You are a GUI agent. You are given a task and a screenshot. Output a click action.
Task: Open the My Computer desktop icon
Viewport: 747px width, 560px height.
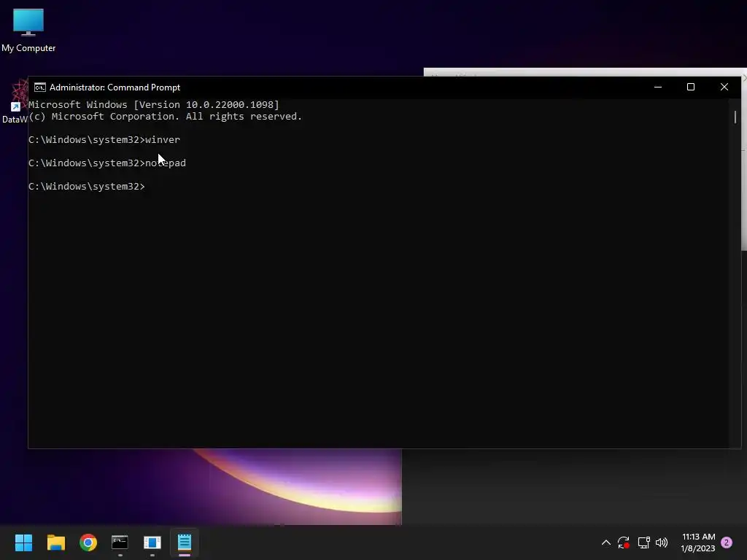click(28, 30)
